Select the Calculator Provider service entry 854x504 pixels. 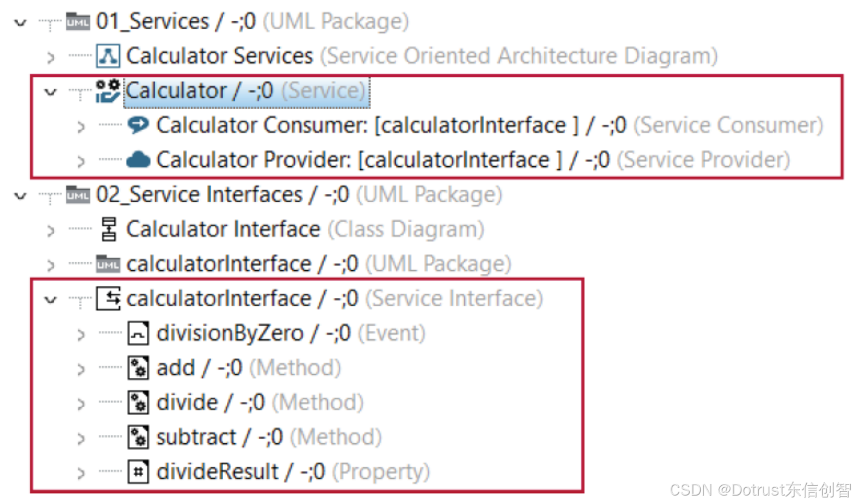point(458,160)
